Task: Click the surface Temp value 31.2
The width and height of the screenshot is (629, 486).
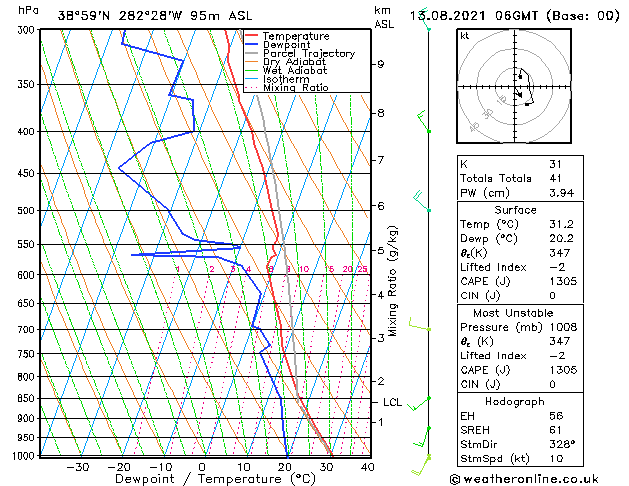Action: click(x=562, y=224)
